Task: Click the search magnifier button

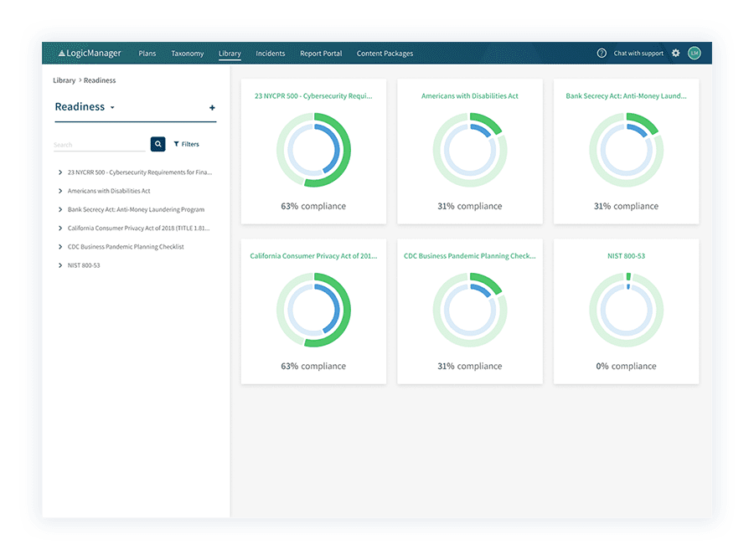Action: (x=158, y=144)
